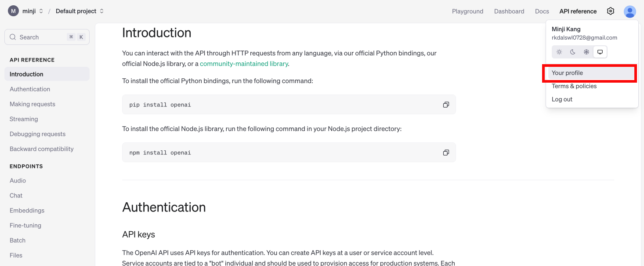This screenshot has width=644, height=266.
Task: Open the community-maintained library link
Action: pyautogui.click(x=244, y=64)
